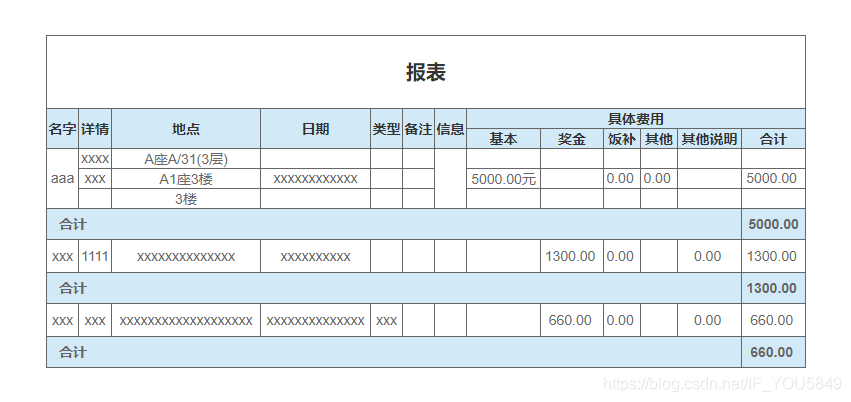Select the date cell in the 660.00 row
851x402 pixels.
(315, 320)
